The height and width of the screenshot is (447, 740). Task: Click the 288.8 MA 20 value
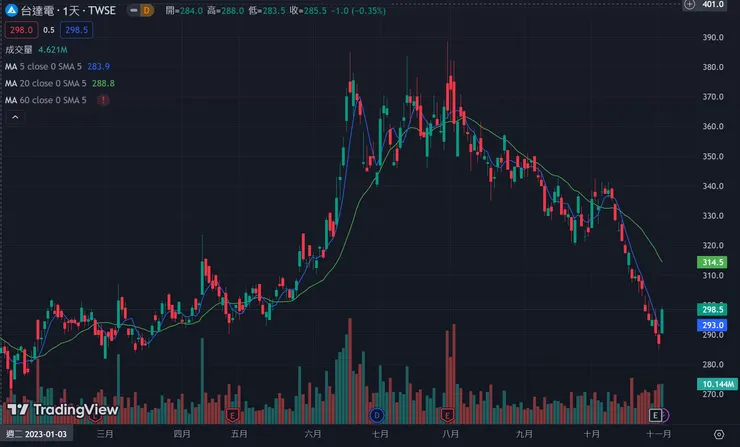[103, 84]
